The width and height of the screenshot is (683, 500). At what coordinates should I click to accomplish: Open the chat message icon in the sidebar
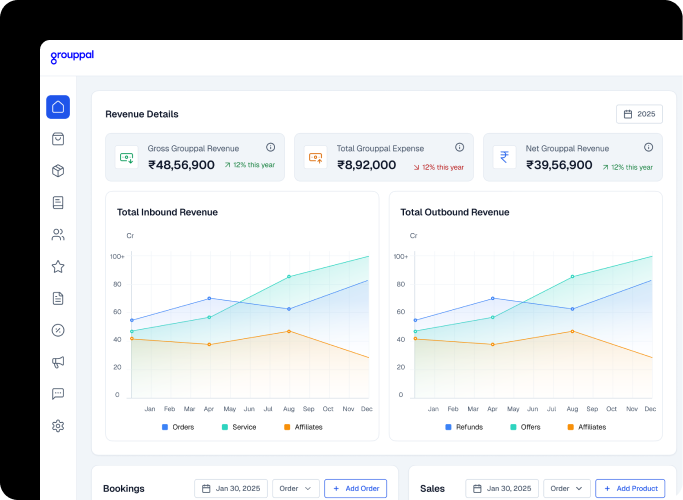(58, 394)
